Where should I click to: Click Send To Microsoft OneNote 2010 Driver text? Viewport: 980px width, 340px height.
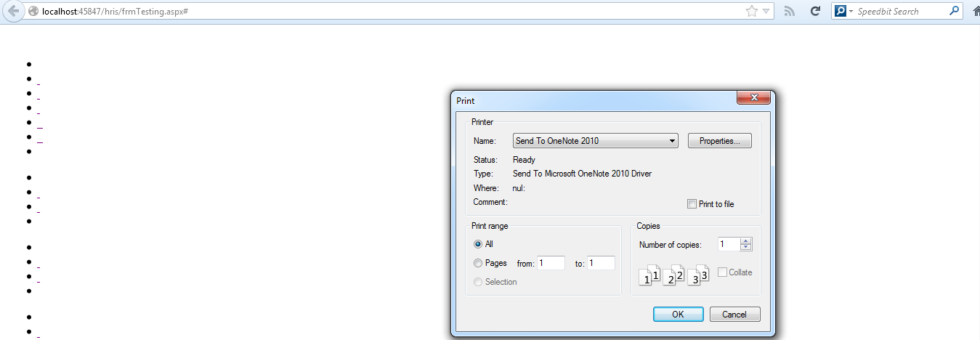click(583, 174)
